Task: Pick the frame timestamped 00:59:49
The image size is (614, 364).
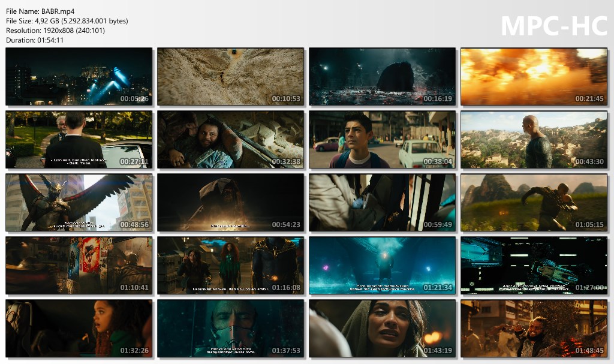Action: pyautogui.click(x=382, y=203)
